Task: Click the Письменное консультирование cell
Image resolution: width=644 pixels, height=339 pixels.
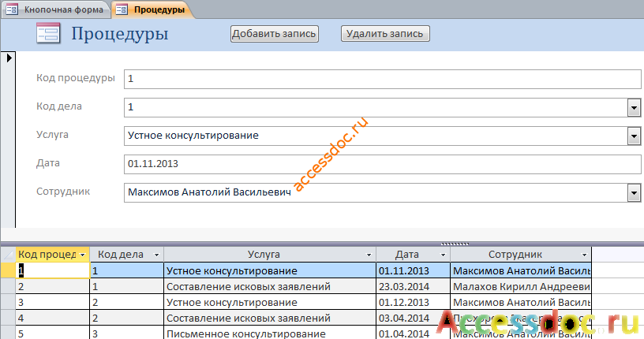Action: (x=270, y=333)
